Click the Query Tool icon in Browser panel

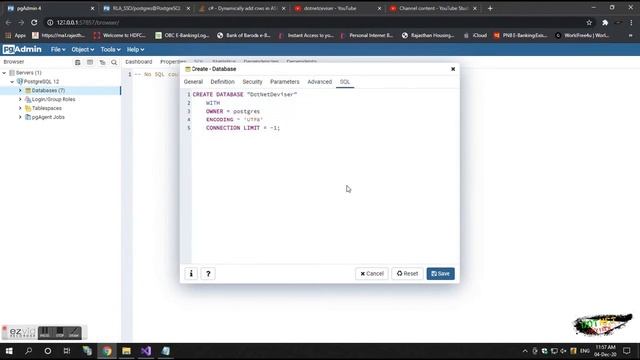[78, 62]
